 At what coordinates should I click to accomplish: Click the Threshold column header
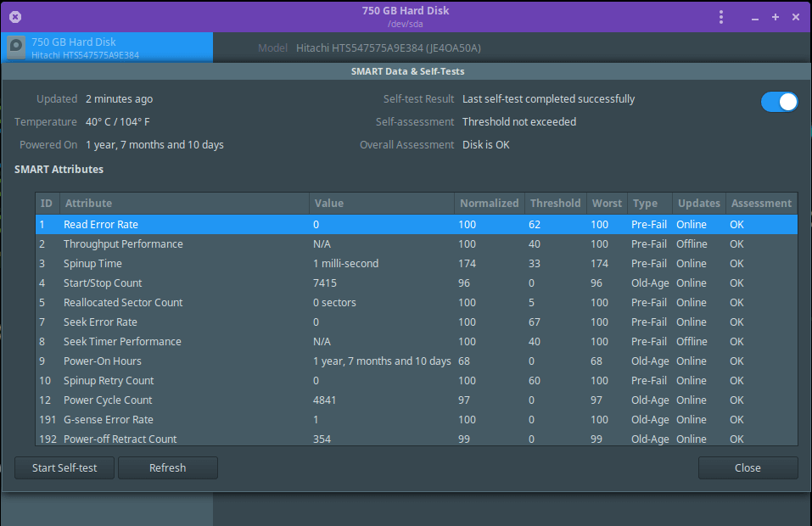point(555,204)
